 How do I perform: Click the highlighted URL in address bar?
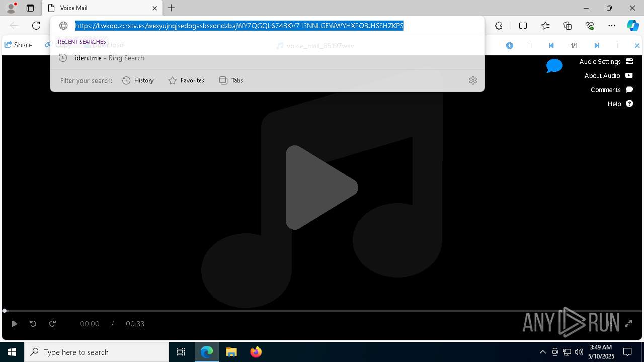click(239, 26)
